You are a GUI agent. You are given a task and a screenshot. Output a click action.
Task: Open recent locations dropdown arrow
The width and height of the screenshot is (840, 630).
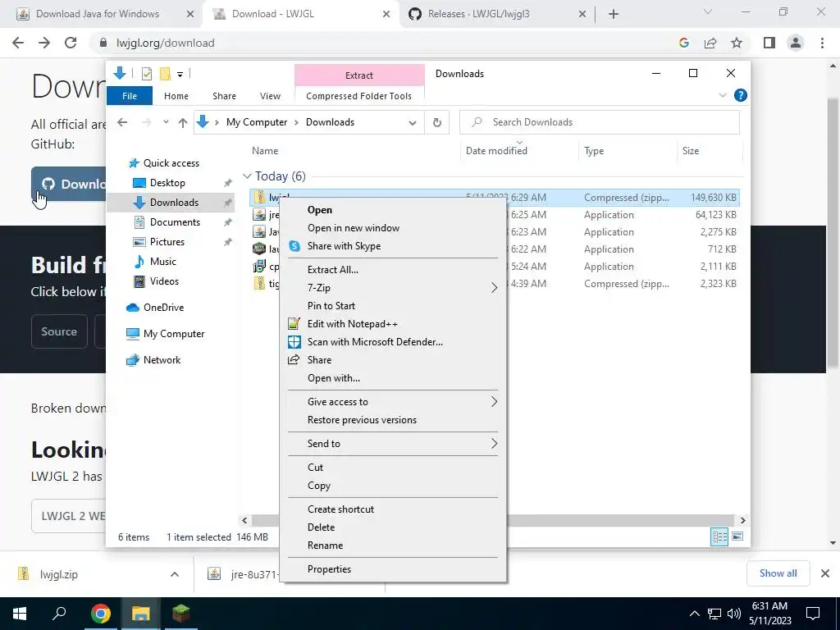[x=166, y=122]
